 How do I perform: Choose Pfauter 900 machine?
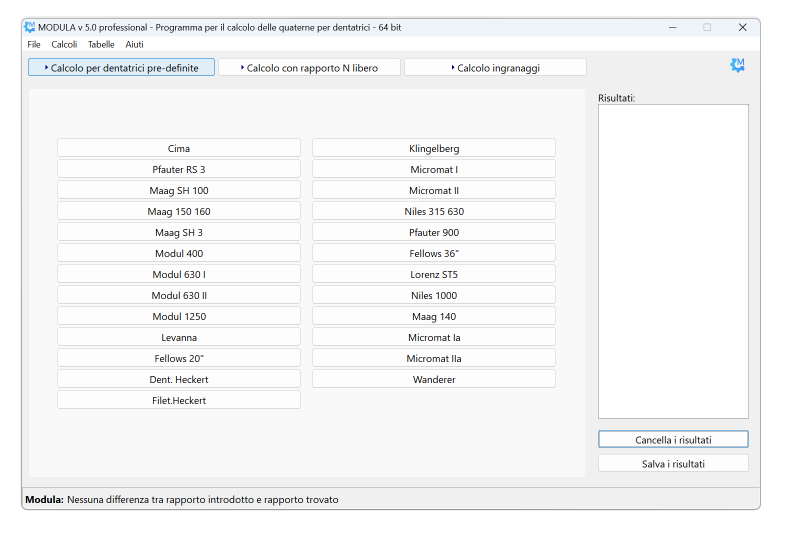434,232
